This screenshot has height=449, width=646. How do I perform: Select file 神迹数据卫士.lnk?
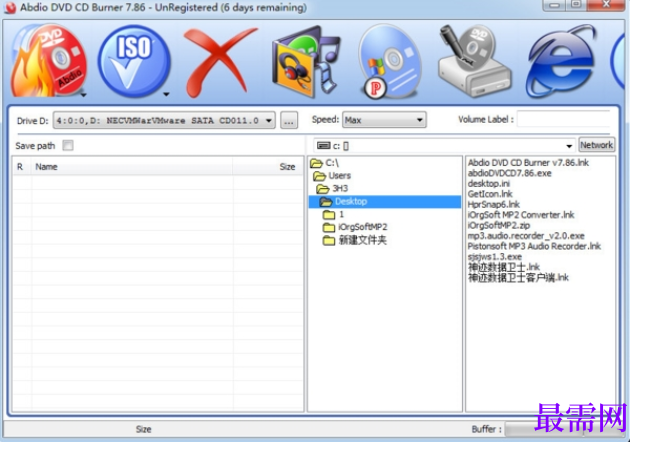click(504, 267)
